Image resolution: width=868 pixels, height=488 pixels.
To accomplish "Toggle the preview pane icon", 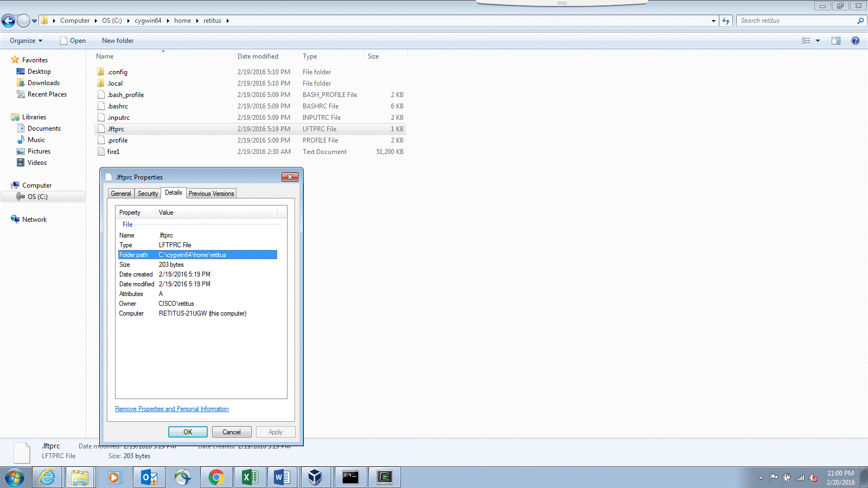I will (x=836, y=41).
